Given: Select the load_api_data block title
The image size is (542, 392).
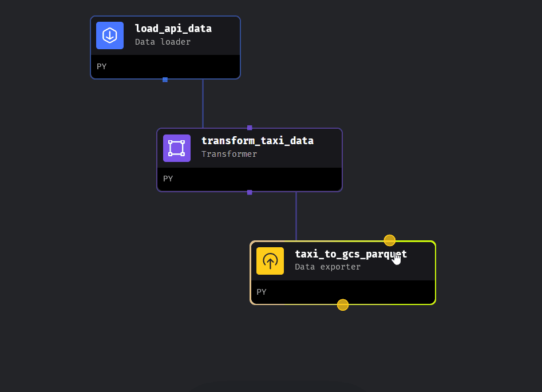Looking at the screenshot, I should tap(173, 29).
